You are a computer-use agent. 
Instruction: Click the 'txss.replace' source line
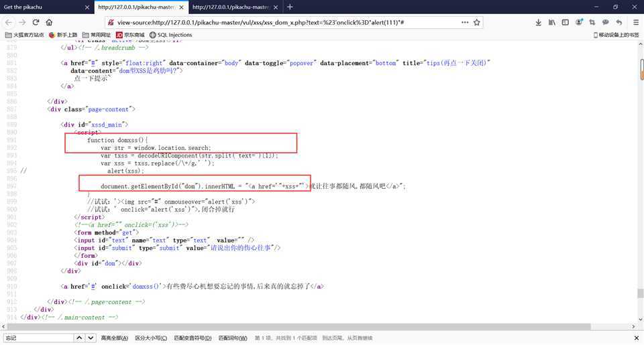click(x=158, y=163)
